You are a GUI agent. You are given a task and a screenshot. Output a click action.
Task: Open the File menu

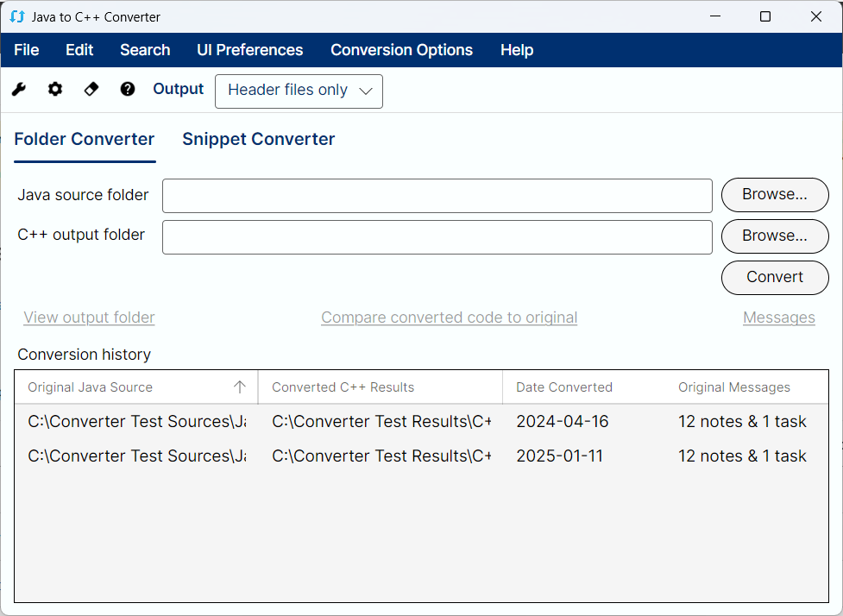tap(27, 50)
